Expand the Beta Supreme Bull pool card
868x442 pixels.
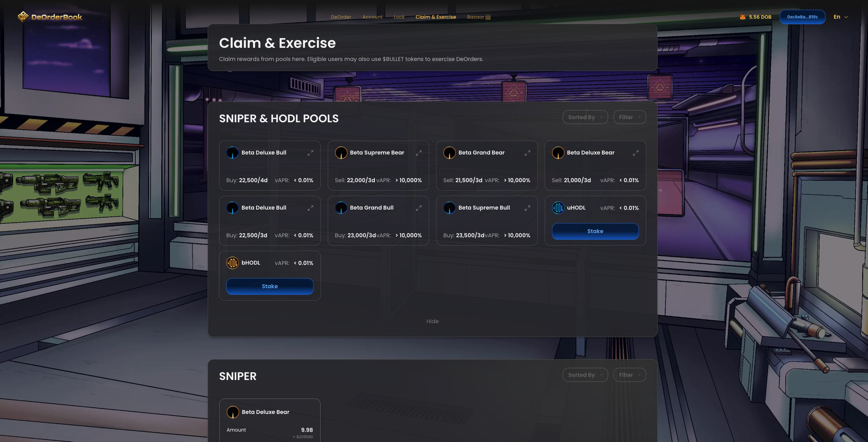pyautogui.click(x=527, y=208)
